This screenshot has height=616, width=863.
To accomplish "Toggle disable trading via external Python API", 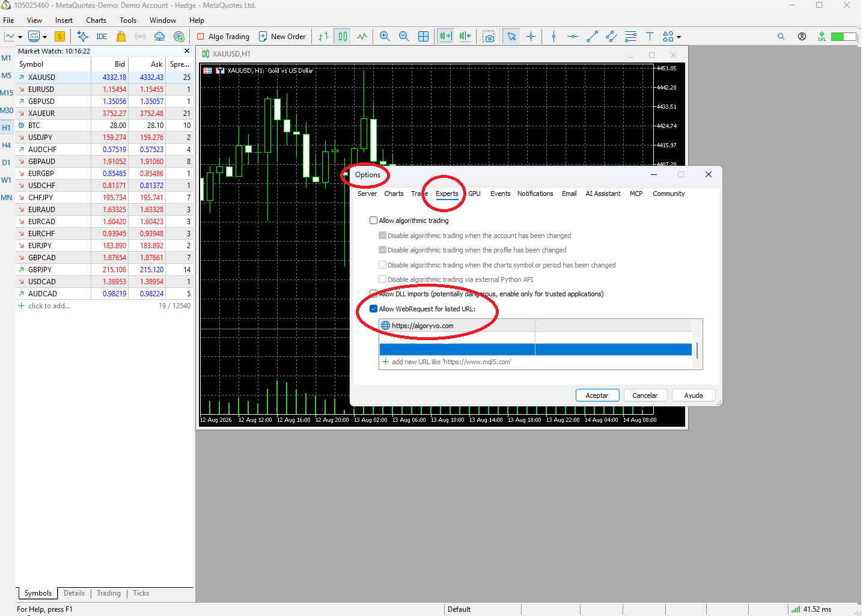I will coord(382,279).
